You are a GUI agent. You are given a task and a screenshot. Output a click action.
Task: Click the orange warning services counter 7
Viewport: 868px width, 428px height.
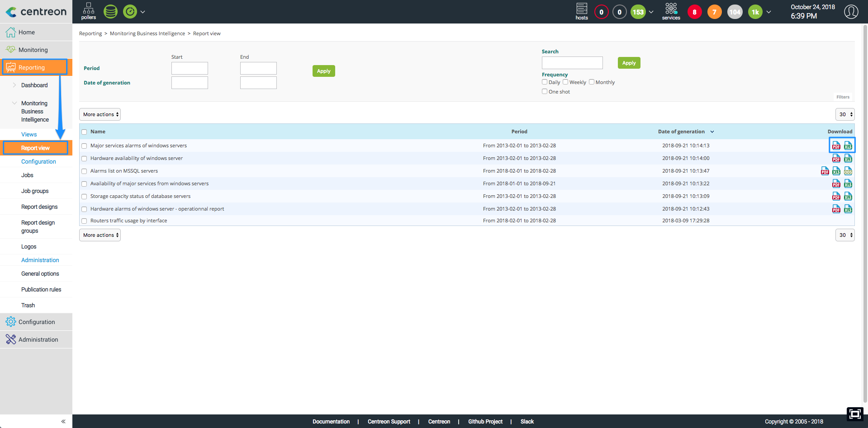pos(714,12)
